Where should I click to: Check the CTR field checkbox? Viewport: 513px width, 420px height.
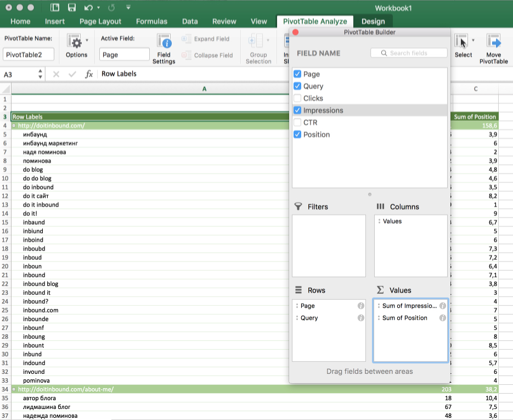tap(297, 122)
